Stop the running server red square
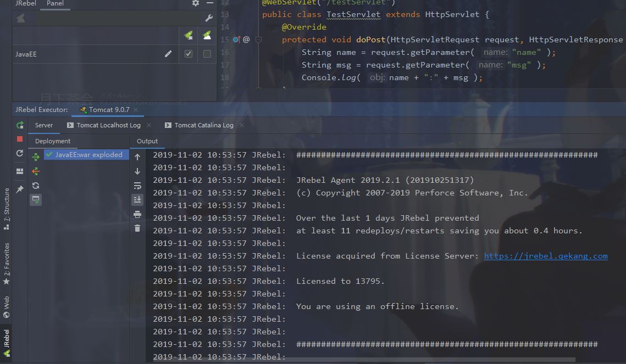 click(x=20, y=139)
